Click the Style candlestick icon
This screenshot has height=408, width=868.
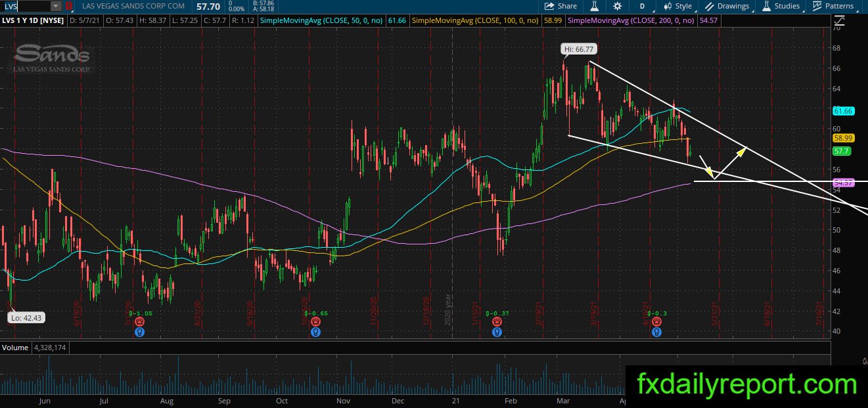pyautogui.click(x=668, y=6)
